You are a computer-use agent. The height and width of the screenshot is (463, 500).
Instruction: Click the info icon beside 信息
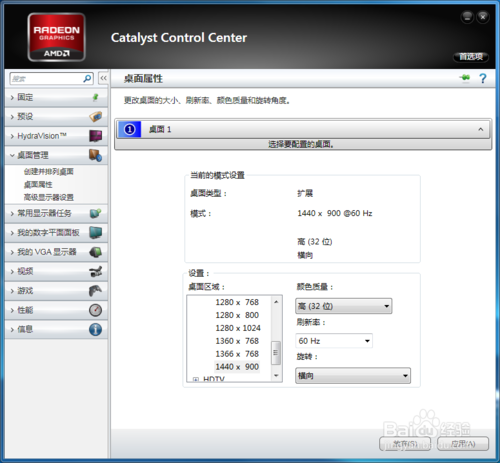(x=95, y=329)
